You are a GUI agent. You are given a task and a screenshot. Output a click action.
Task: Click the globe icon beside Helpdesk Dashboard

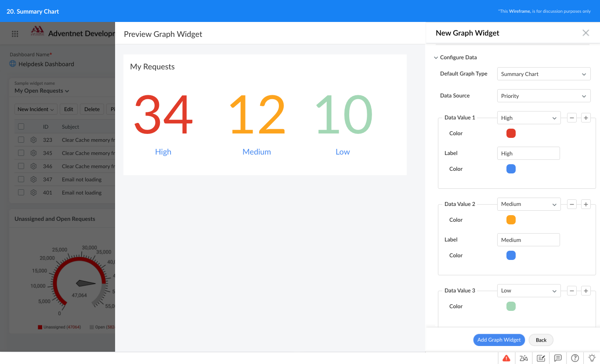(x=13, y=64)
